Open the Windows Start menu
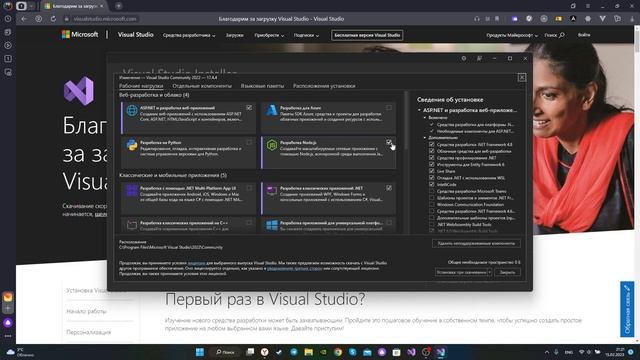Image resolution: width=640 pixels, height=360 pixels. [200, 352]
